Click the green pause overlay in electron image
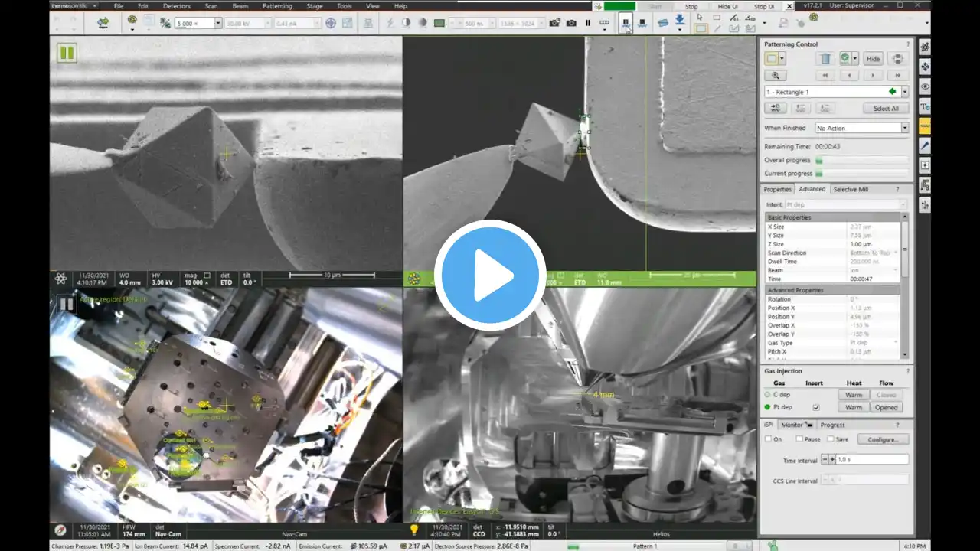 pyautogui.click(x=67, y=52)
